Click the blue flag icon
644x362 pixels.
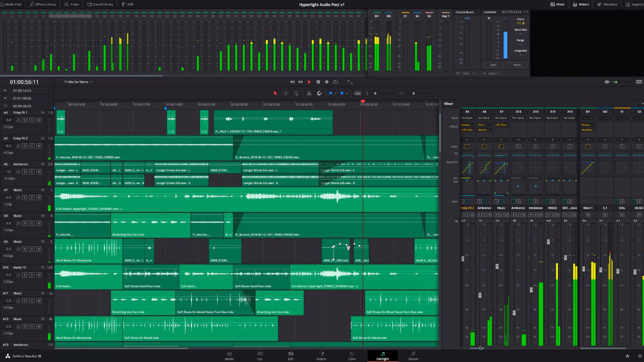(x=330, y=93)
